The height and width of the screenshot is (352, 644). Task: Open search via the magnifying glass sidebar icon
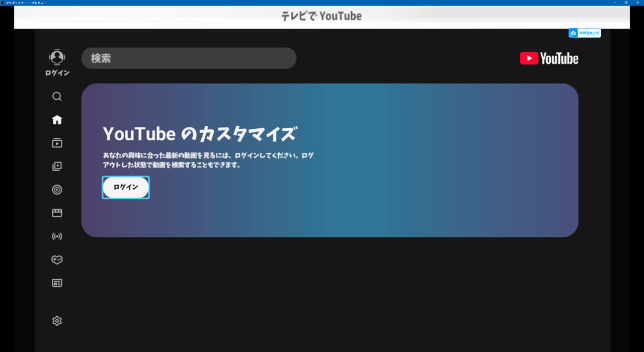coord(57,97)
